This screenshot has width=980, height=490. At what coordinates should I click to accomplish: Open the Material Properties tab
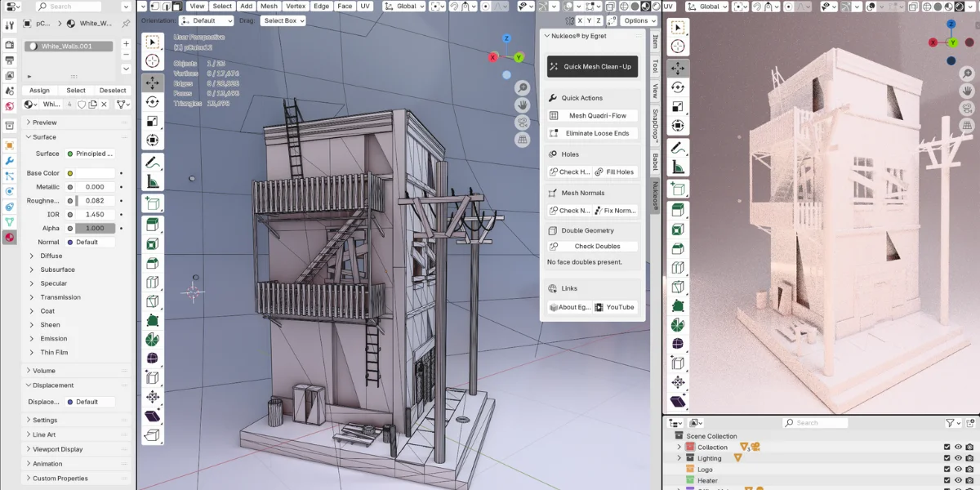(x=8, y=238)
